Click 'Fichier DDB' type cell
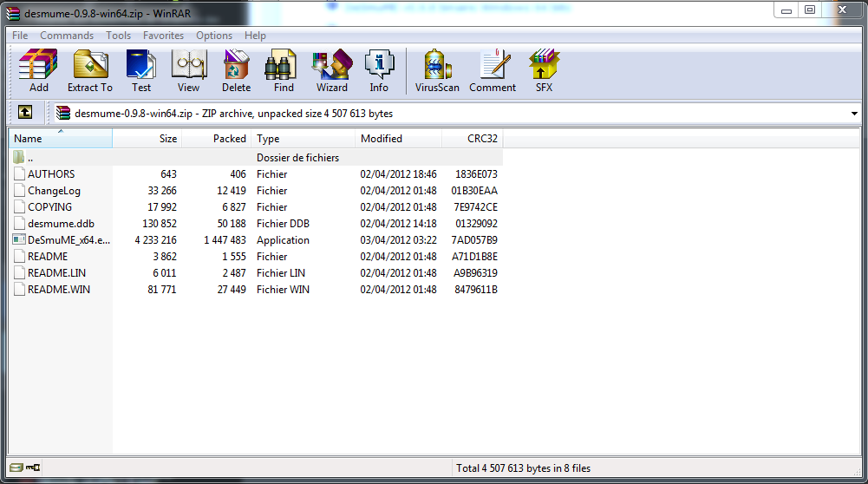Viewport: 868px width, 484px height. click(283, 224)
